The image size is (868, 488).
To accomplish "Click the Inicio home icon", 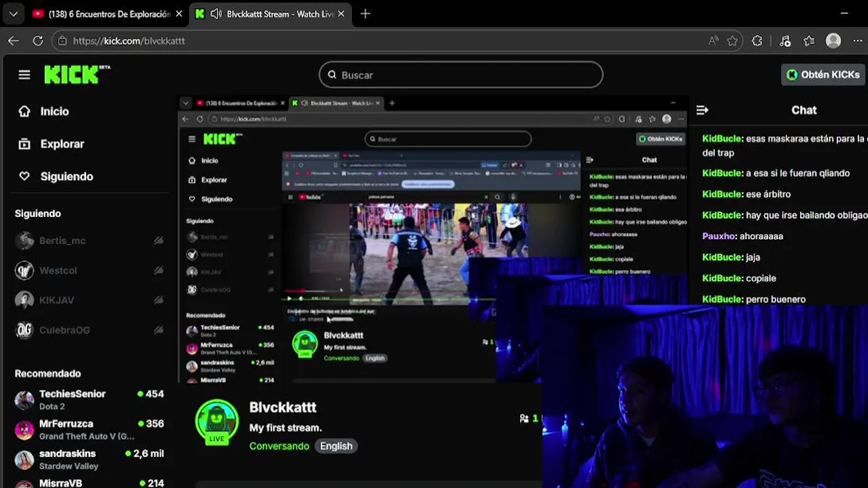I will coord(24,111).
